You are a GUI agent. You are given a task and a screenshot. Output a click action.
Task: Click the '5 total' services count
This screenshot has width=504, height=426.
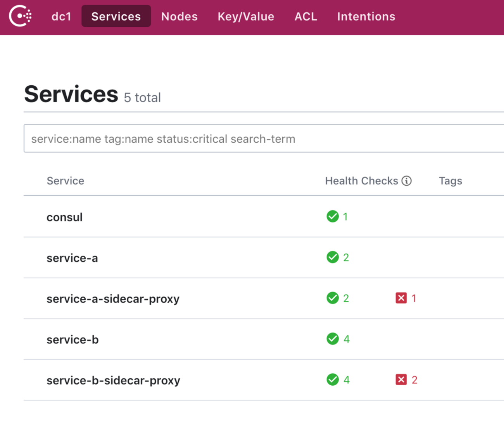coord(142,97)
